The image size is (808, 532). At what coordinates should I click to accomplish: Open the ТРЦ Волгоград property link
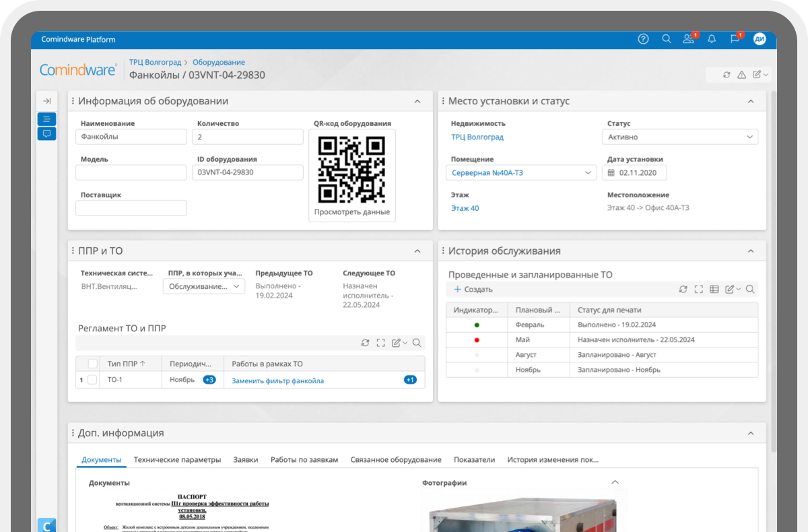tap(477, 137)
